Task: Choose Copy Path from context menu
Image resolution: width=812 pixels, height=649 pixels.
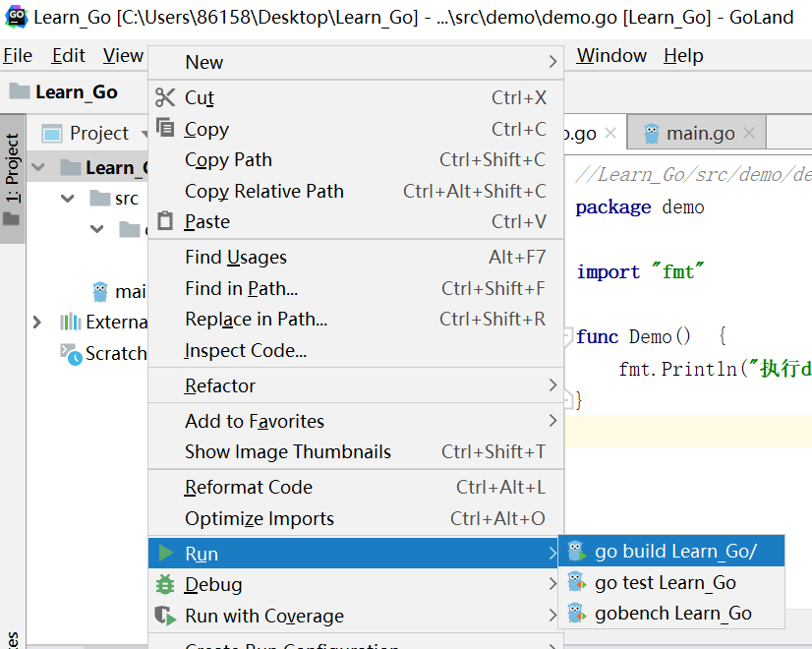Action: 356,159
